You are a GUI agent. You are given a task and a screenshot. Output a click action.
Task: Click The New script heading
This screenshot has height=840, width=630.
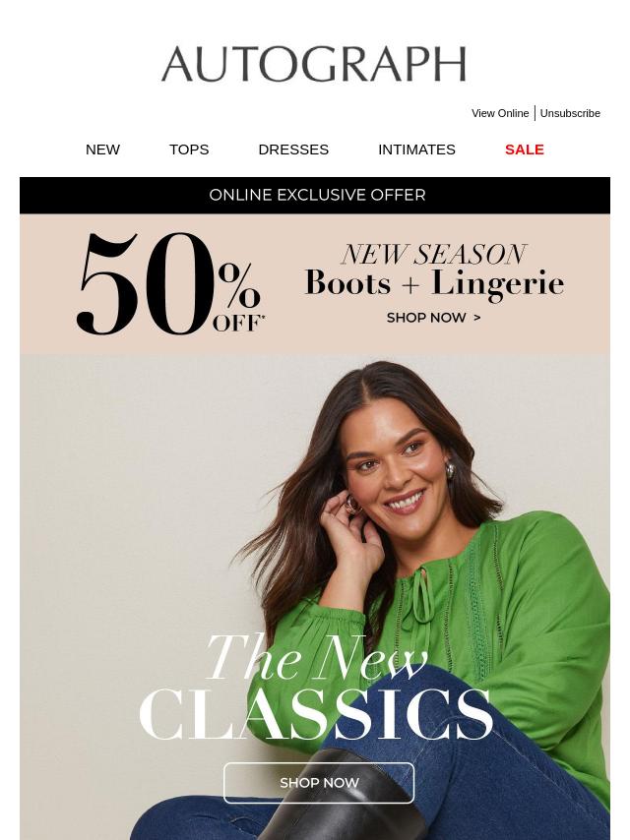(316, 658)
